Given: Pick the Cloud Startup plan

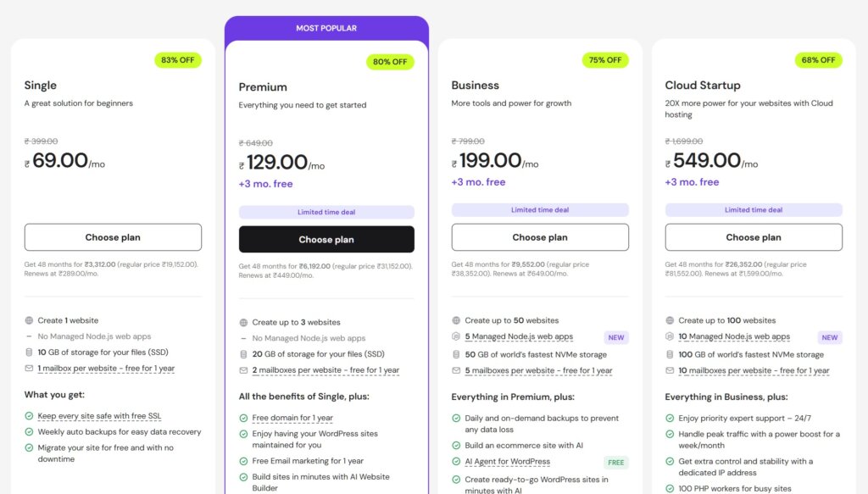Looking at the screenshot, I should tap(754, 237).
